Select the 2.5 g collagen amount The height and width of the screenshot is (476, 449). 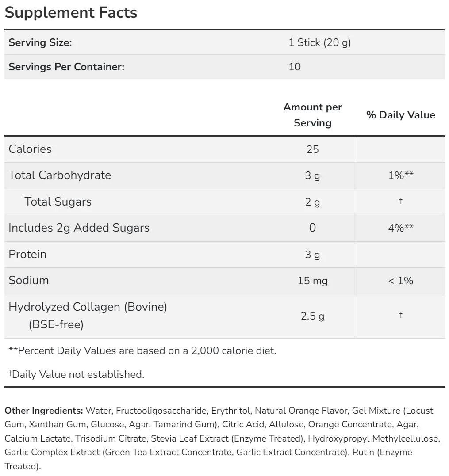312,316
